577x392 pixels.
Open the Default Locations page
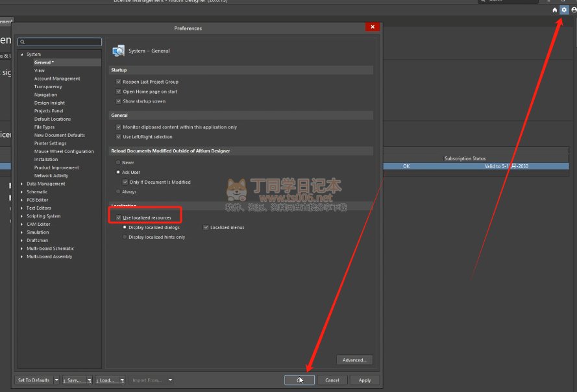pyautogui.click(x=53, y=119)
